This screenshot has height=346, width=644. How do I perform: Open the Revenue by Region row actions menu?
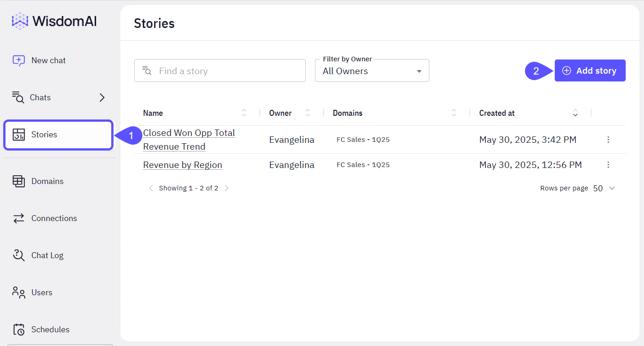(x=608, y=164)
